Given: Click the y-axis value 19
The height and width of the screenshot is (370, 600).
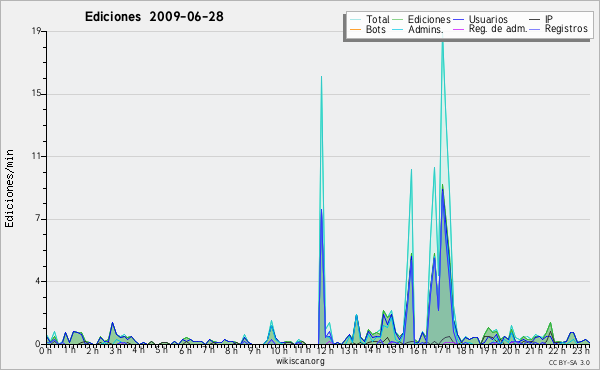Looking at the screenshot, I should [x=36, y=31].
